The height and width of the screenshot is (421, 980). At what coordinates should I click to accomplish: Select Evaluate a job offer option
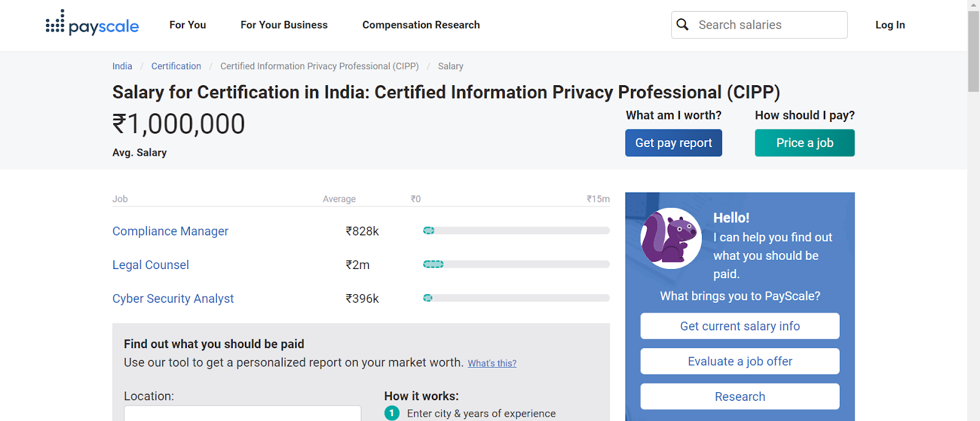740,362
